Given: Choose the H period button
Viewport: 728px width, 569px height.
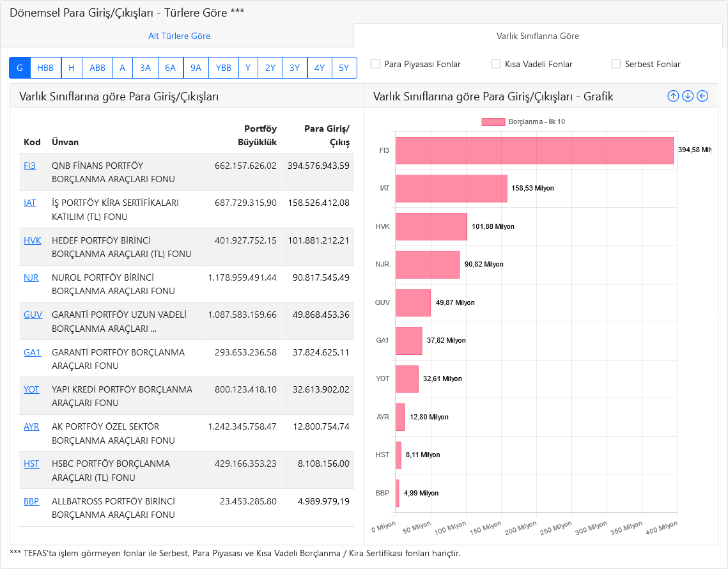Looking at the screenshot, I should tap(72, 68).
